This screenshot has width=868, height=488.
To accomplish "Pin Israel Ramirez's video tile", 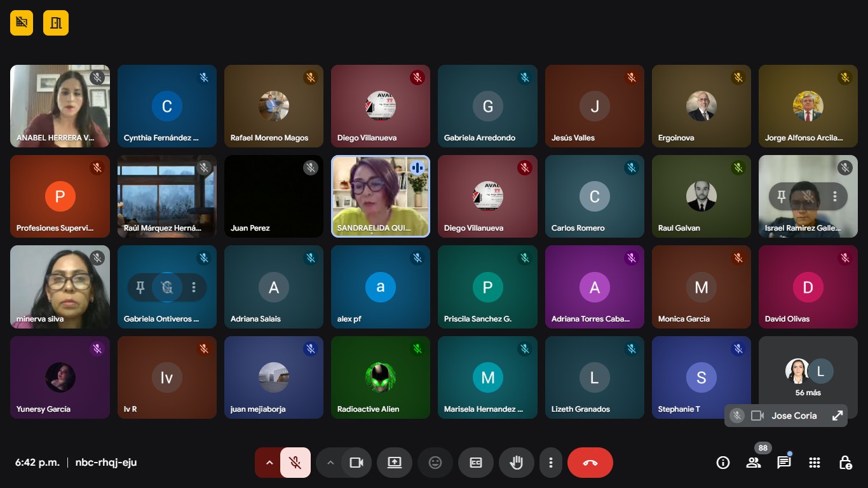I will (x=782, y=197).
